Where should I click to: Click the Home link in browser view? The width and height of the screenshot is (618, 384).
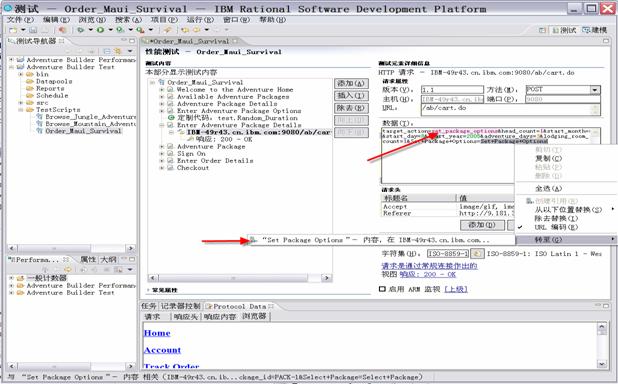pyautogui.click(x=157, y=333)
